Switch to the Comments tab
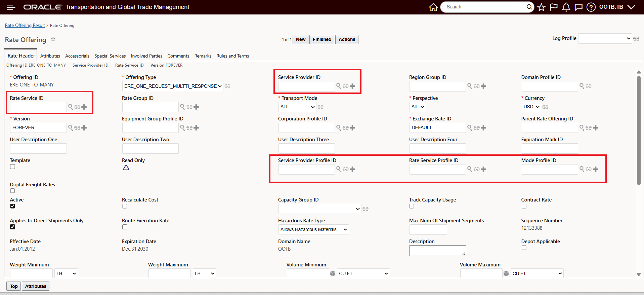Image resolution: width=644 pixels, height=295 pixels. [x=178, y=56]
